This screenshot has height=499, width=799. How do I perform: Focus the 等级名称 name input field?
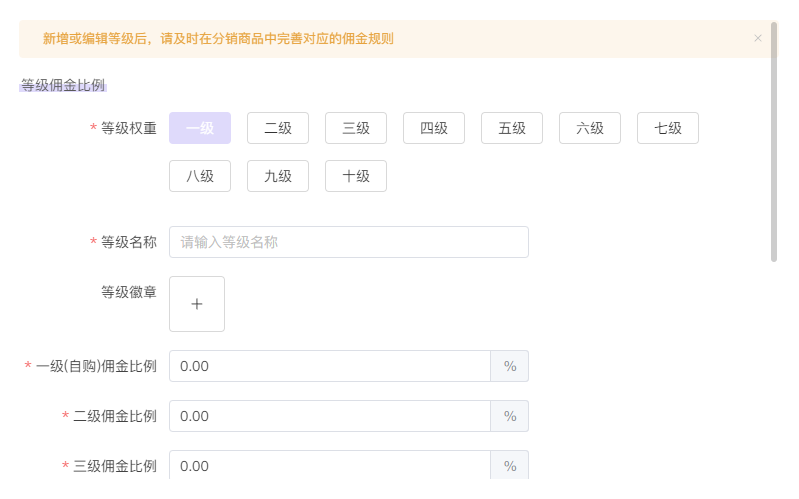348,242
